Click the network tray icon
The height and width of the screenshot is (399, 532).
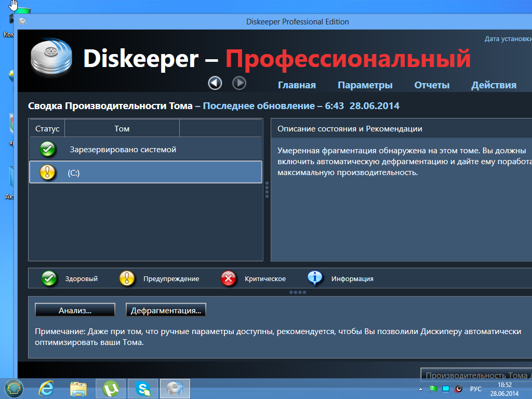(446, 389)
